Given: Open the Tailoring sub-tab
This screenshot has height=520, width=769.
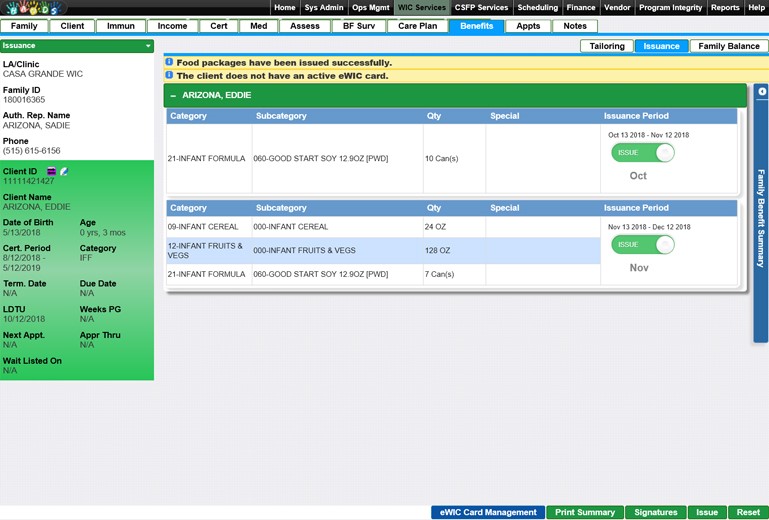Looking at the screenshot, I should (x=607, y=46).
